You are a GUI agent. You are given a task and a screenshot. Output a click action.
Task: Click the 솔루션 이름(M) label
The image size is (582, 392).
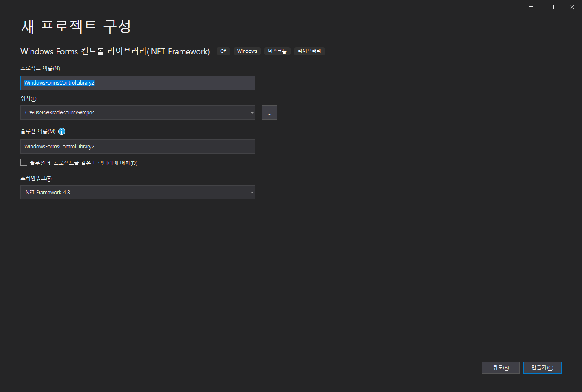pos(38,131)
